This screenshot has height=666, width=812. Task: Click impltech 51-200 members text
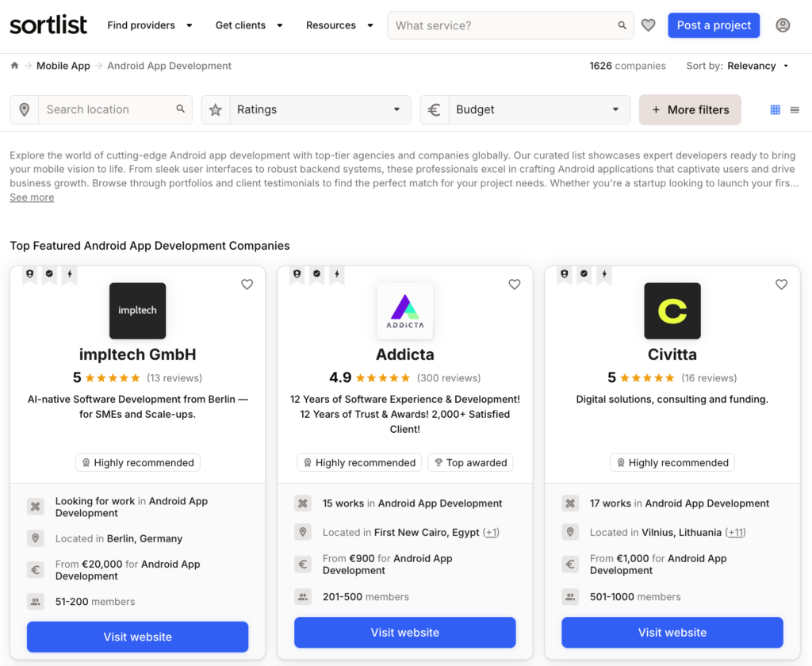click(95, 602)
